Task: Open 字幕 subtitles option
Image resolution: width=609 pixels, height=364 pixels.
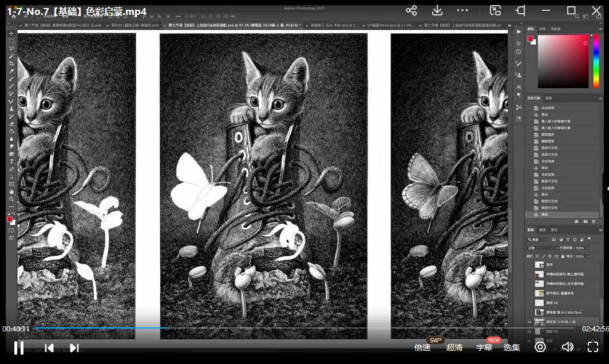Action: (484, 347)
